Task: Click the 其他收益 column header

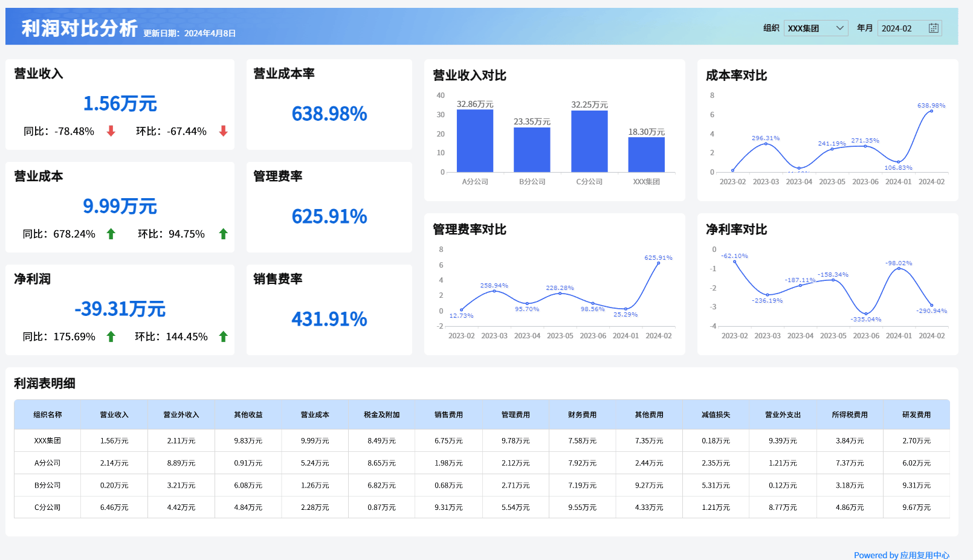Action: [x=248, y=414]
